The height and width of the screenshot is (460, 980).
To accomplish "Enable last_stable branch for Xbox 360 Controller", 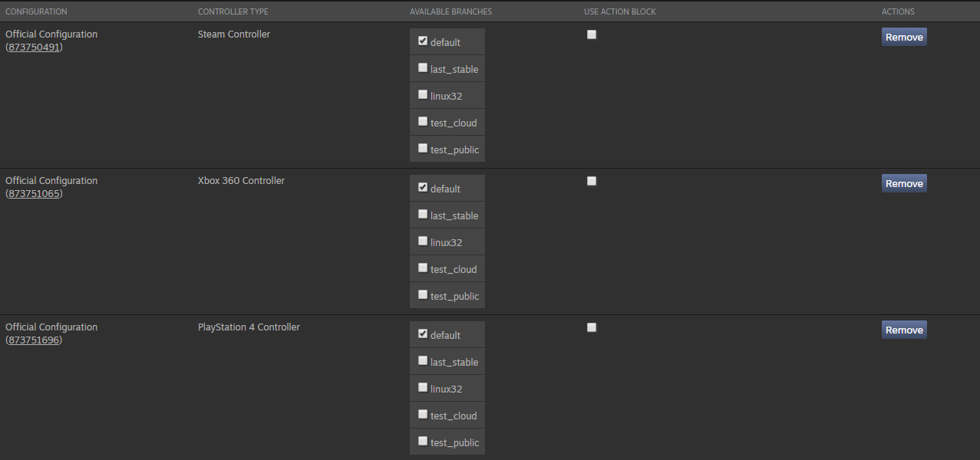I will [x=423, y=215].
